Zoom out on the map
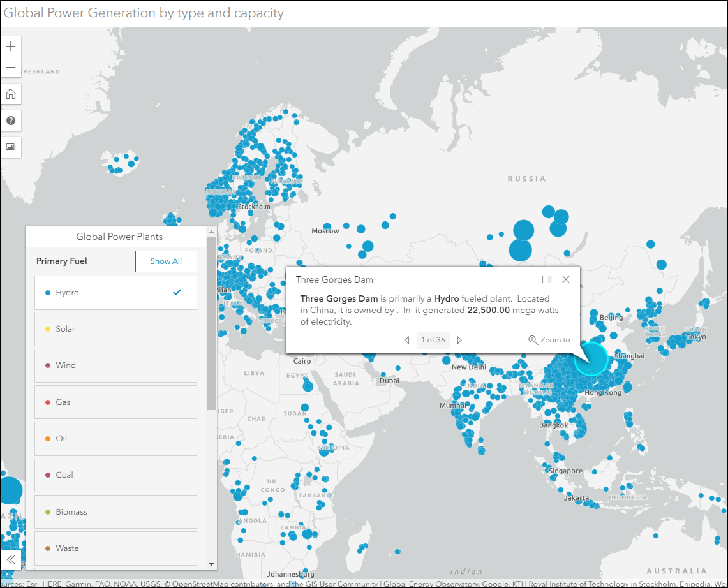The image size is (728, 588). (11, 68)
